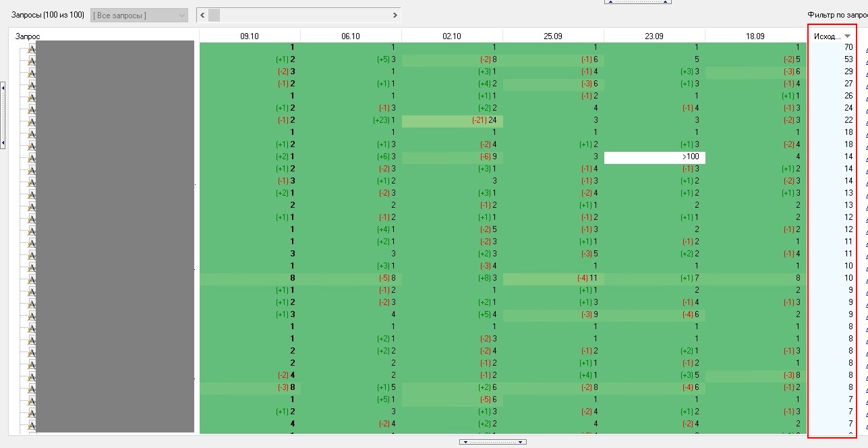The width and height of the screenshot is (868, 448).
Task: Select the (+23) 1 cell in 06.10 column
Action: (351, 120)
